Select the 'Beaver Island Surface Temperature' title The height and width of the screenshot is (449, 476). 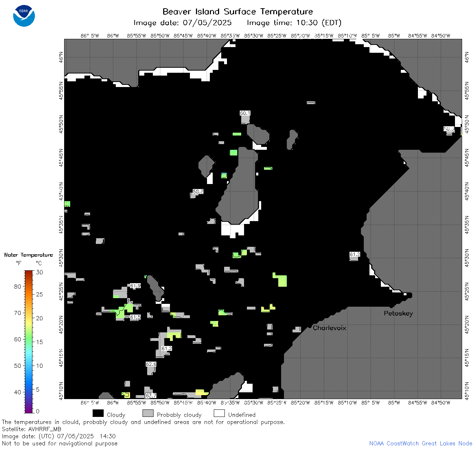[238, 11]
